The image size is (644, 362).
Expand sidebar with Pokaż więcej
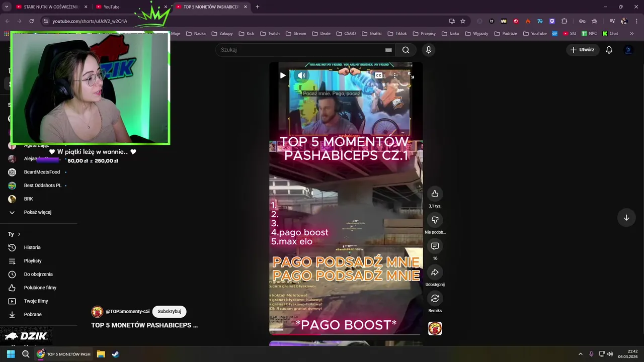point(38,212)
